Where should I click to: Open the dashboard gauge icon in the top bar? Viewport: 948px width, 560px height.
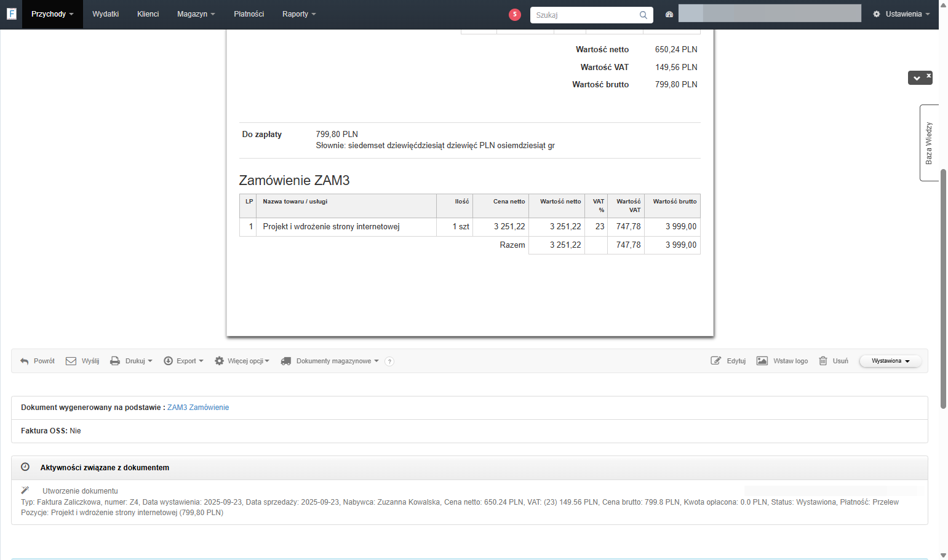669,14
